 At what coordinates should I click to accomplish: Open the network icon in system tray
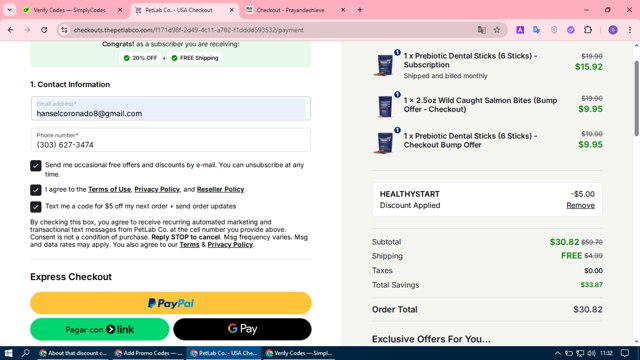580,353
